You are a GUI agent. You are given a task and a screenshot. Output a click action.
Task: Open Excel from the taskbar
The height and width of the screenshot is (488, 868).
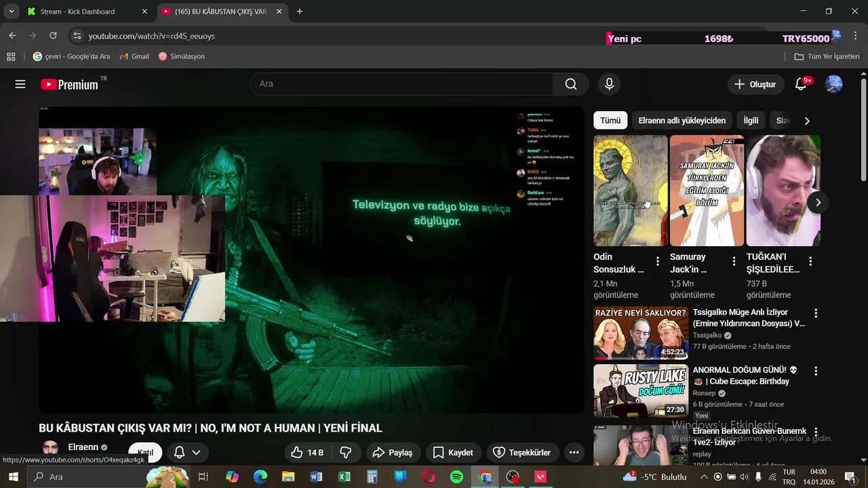click(x=344, y=476)
